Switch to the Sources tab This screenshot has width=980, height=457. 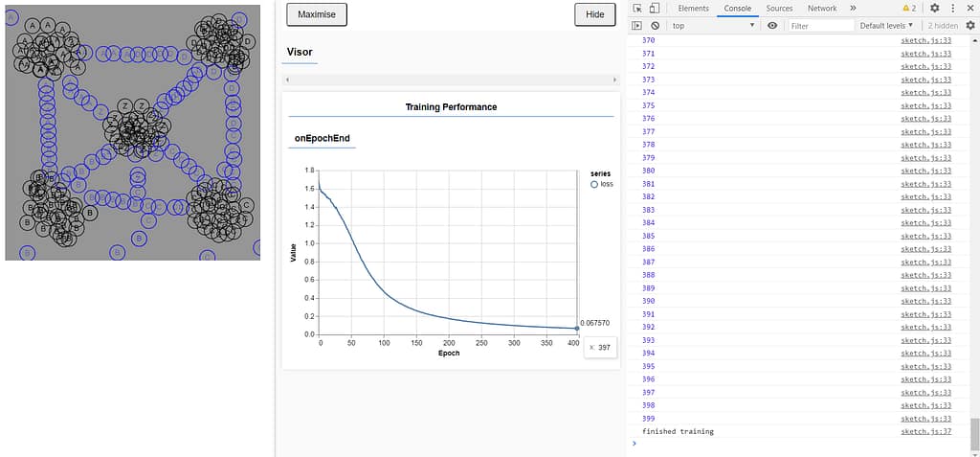pyautogui.click(x=779, y=9)
